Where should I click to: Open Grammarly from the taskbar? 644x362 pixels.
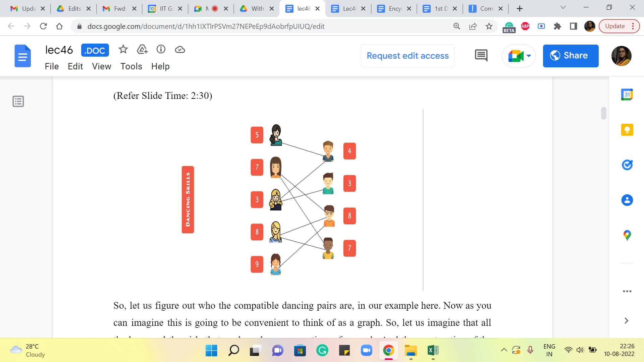point(322,351)
